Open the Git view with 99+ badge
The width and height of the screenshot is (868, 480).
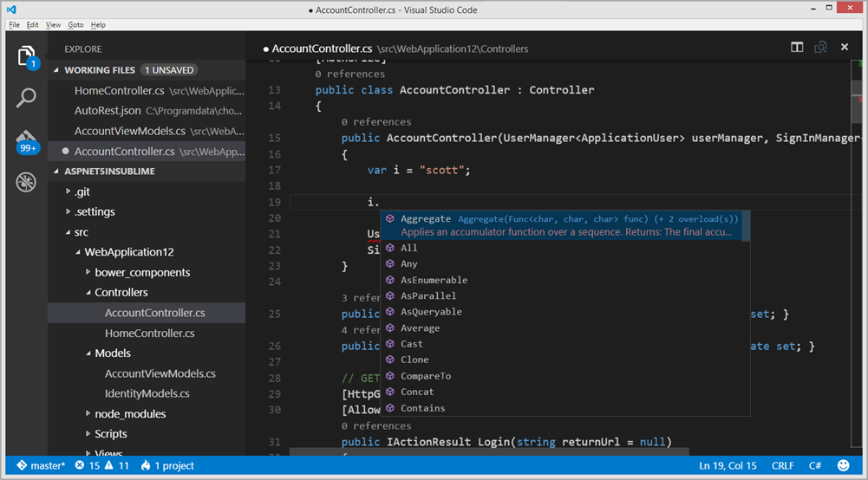27,141
